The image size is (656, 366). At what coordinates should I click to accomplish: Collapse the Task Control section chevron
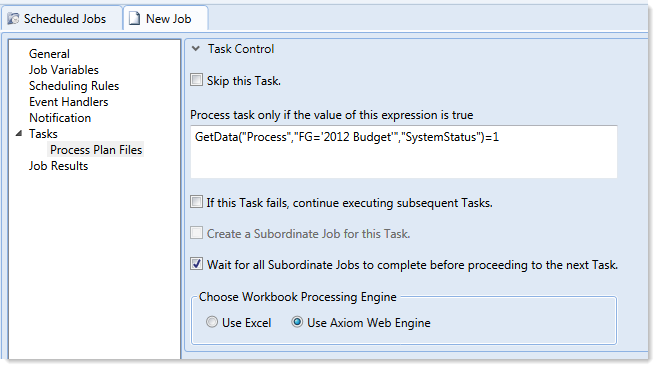[x=195, y=49]
